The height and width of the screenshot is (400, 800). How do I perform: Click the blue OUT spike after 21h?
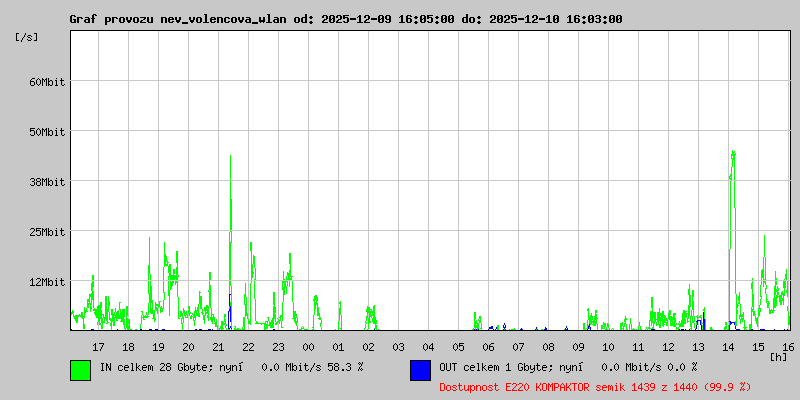click(x=230, y=311)
